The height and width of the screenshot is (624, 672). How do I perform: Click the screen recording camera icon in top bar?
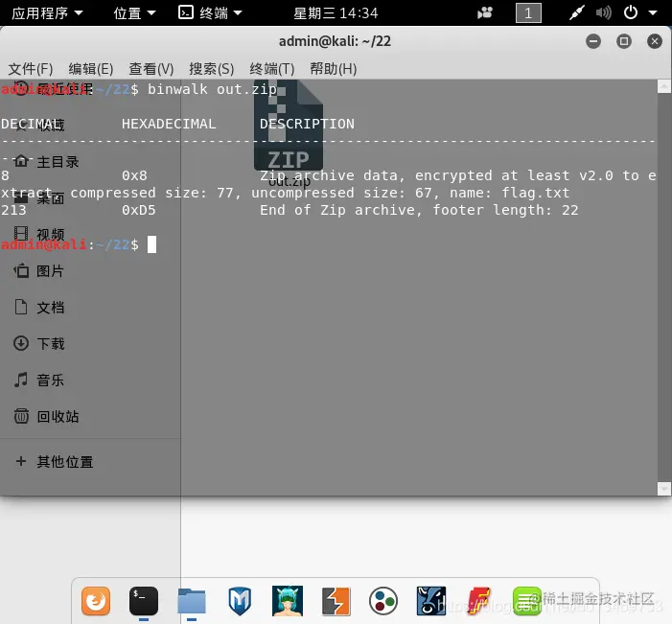pyautogui.click(x=485, y=12)
